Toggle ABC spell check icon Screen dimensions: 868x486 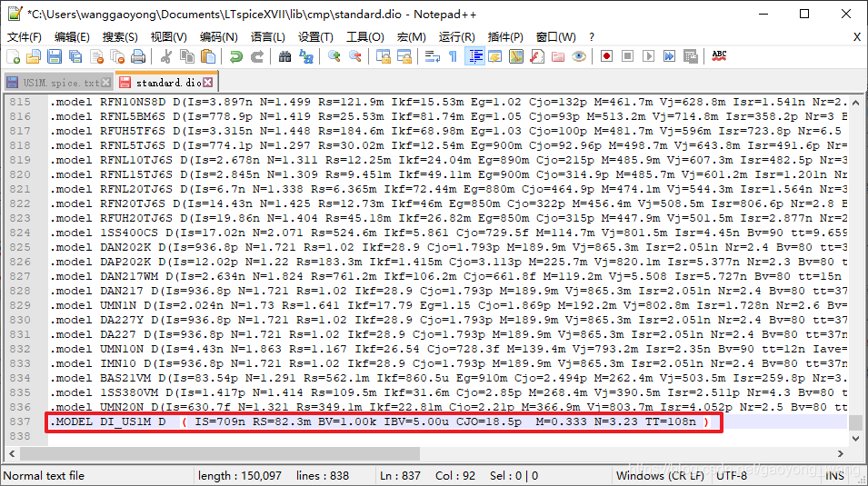[719, 56]
